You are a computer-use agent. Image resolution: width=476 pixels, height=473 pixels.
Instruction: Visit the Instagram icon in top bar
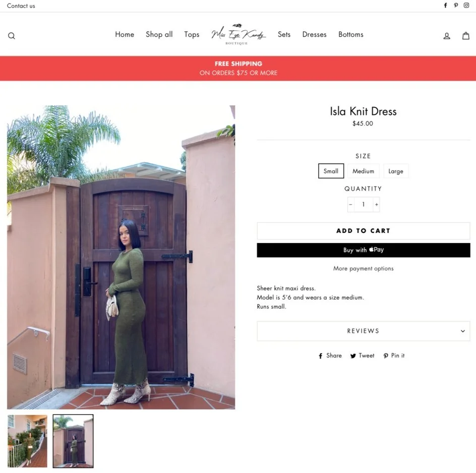pyautogui.click(x=466, y=5)
